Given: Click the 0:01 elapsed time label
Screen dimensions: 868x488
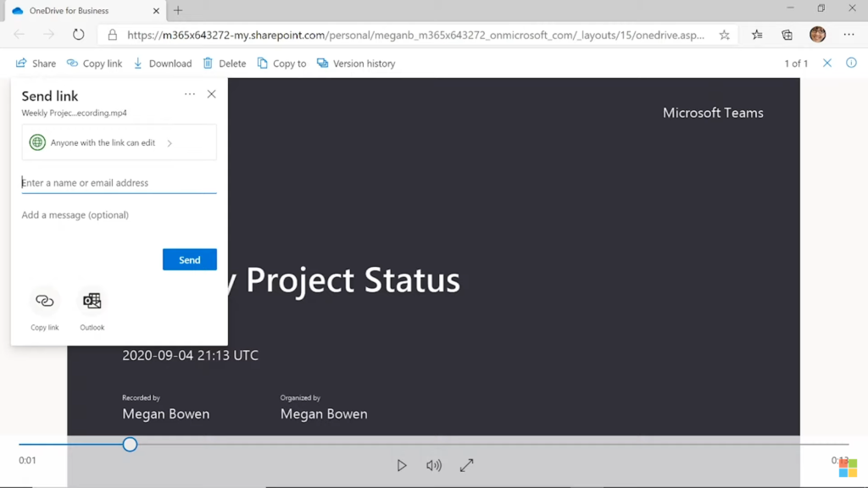Looking at the screenshot, I should tap(27, 460).
